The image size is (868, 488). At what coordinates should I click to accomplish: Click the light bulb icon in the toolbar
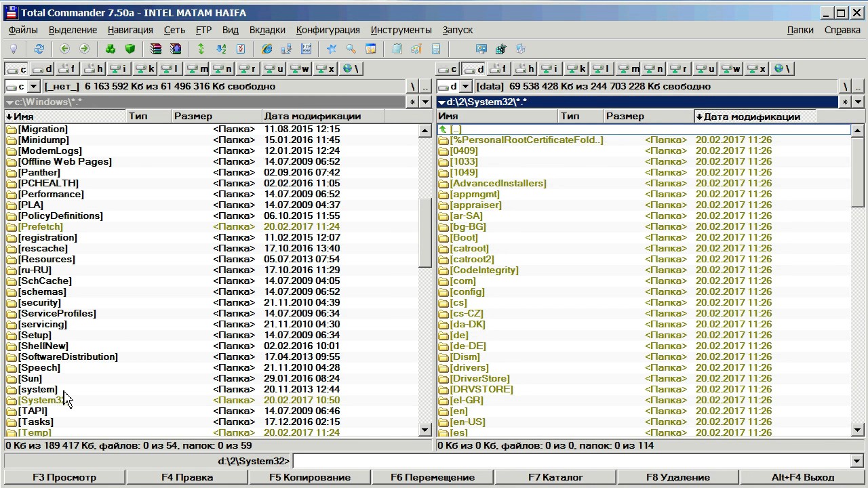[x=13, y=49]
